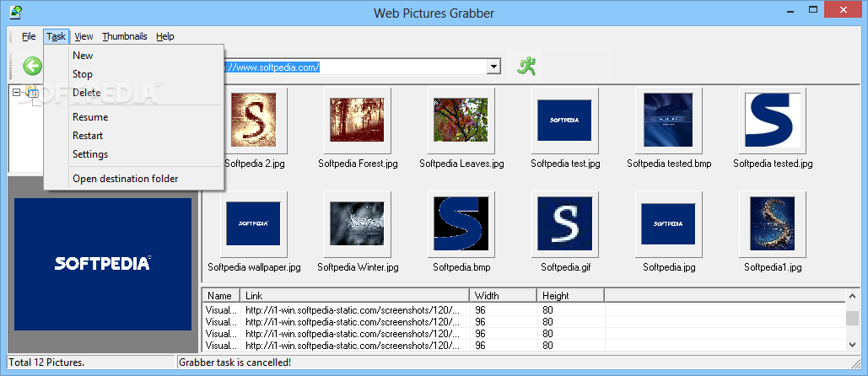The image size is (868, 376).
Task: Select the Softpedia.jpg thumbnail
Action: 669,224
